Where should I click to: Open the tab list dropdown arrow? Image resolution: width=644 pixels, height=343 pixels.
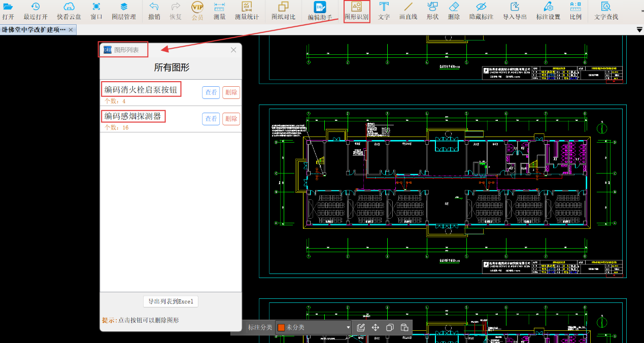click(639, 30)
